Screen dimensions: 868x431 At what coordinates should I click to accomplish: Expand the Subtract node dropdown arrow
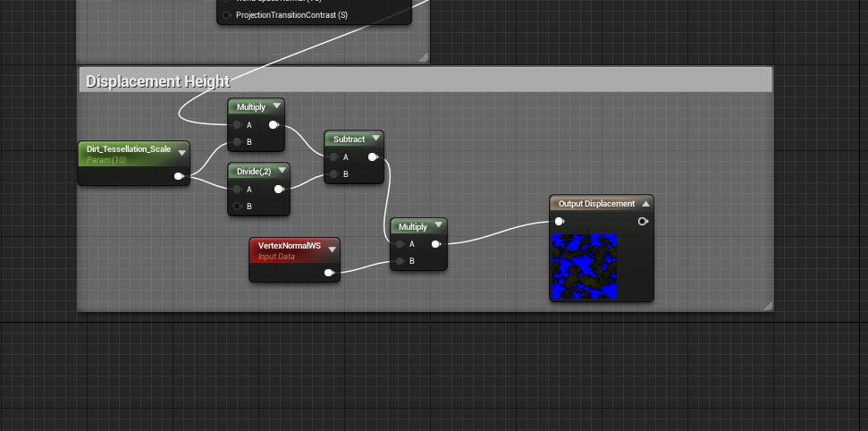[x=375, y=139]
